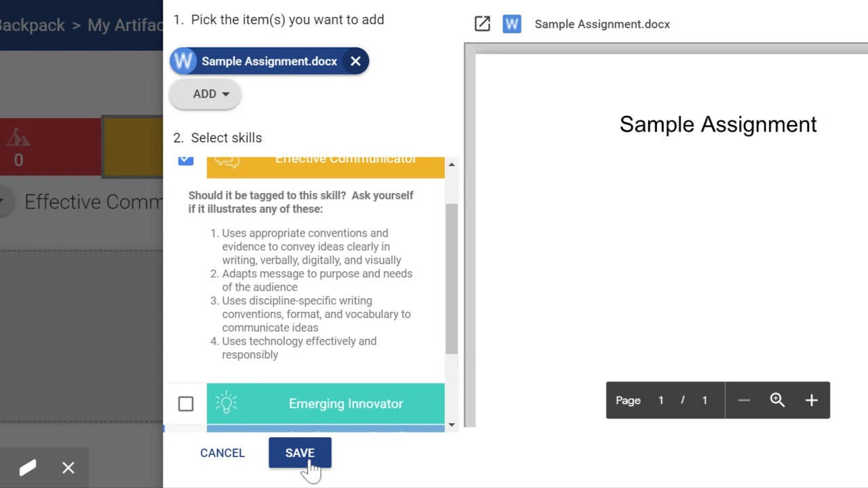Image resolution: width=868 pixels, height=488 pixels.
Task: Select the Emerging Innovator skill banner
Action: pyautogui.click(x=346, y=404)
